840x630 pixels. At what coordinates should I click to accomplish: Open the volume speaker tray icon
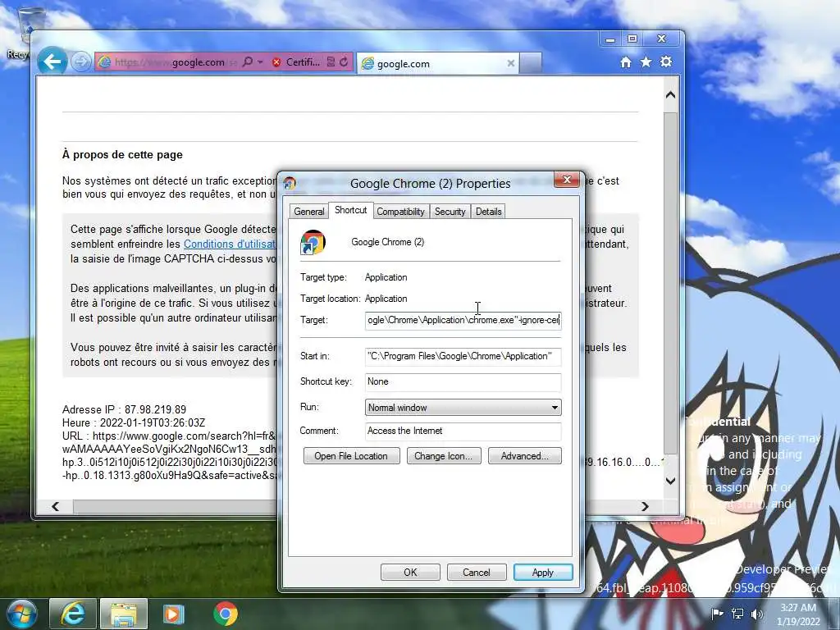pos(757,614)
